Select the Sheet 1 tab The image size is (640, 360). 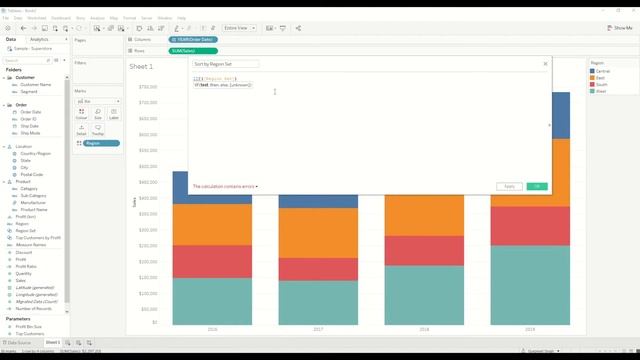click(x=53, y=342)
